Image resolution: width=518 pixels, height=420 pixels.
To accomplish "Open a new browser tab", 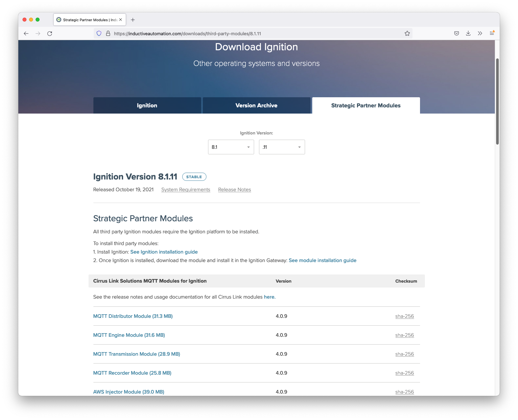I will [133, 20].
